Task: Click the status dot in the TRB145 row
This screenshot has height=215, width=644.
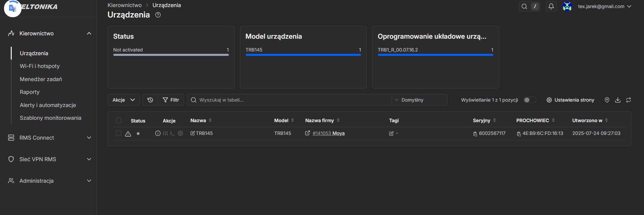Action: tap(138, 134)
